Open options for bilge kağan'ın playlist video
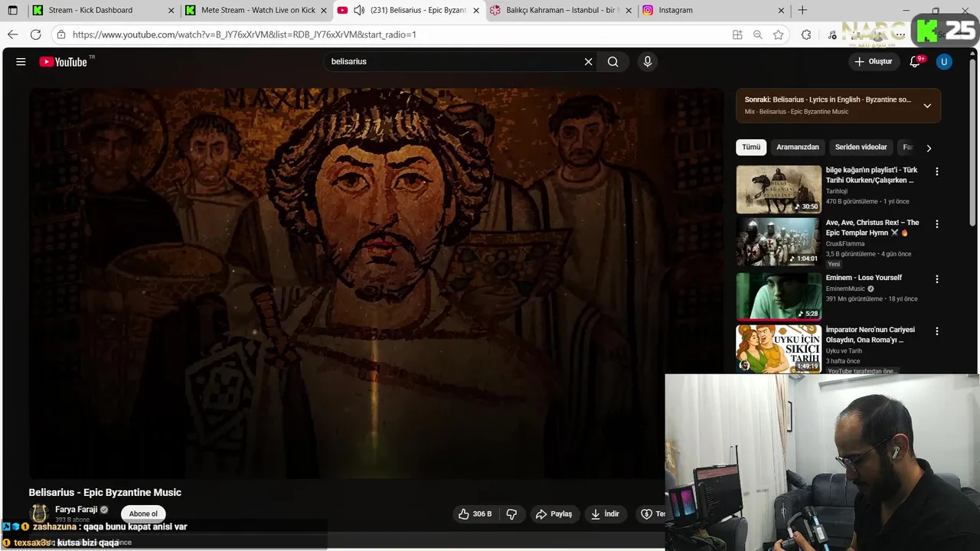This screenshot has height=551, width=980. pyautogui.click(x=936, y=171)
